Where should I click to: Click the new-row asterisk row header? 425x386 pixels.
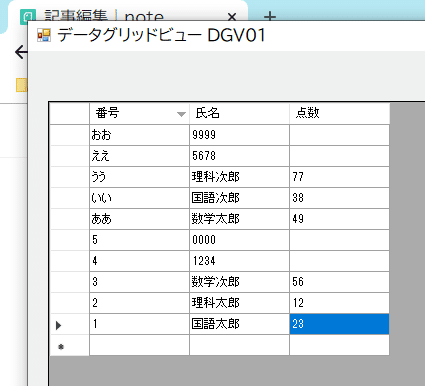(x=69, y=345)
